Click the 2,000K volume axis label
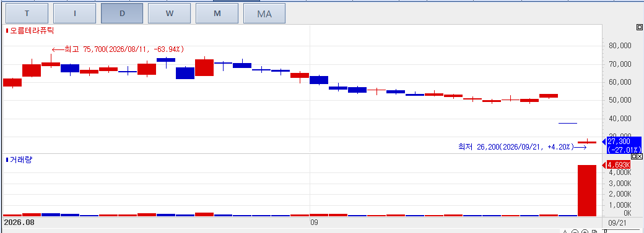The image size is (644, 233). 620,194
